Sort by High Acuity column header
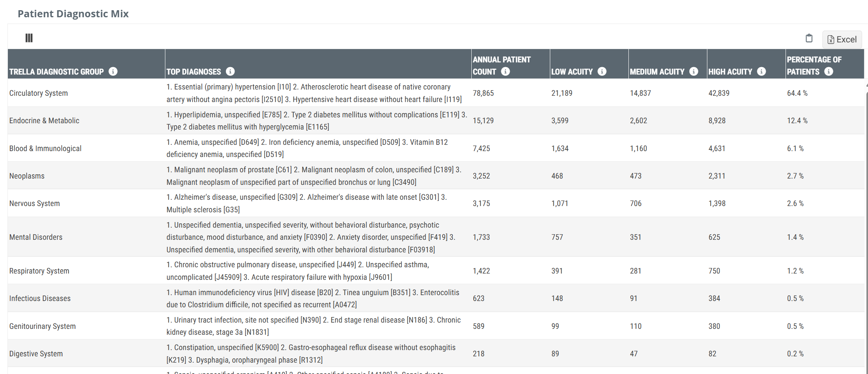Viewport: 868px width, 374px height. point(730,72)
